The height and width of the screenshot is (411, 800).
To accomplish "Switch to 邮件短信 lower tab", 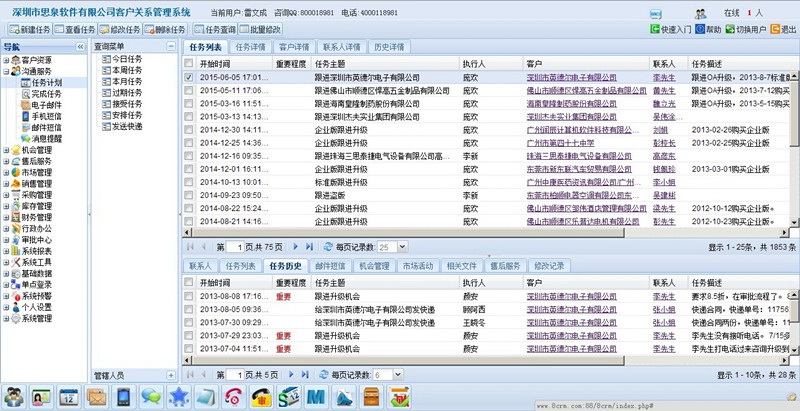I will click(x=330, y=266).
